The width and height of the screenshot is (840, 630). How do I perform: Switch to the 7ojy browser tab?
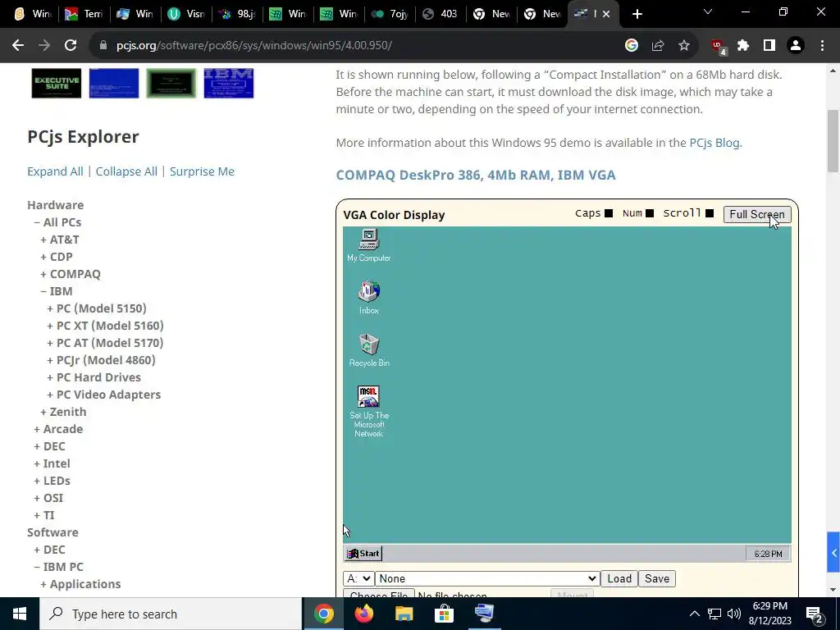click(x=390, y=14)
